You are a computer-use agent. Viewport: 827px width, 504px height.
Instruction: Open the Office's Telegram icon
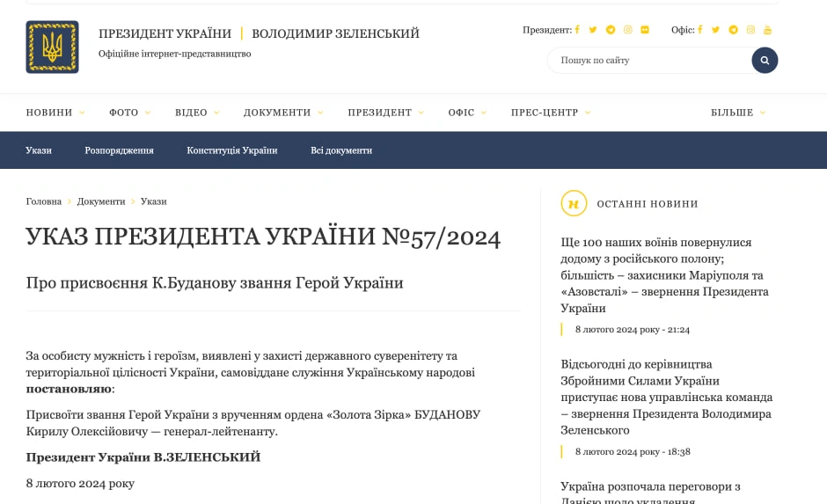tap(733, 30)
